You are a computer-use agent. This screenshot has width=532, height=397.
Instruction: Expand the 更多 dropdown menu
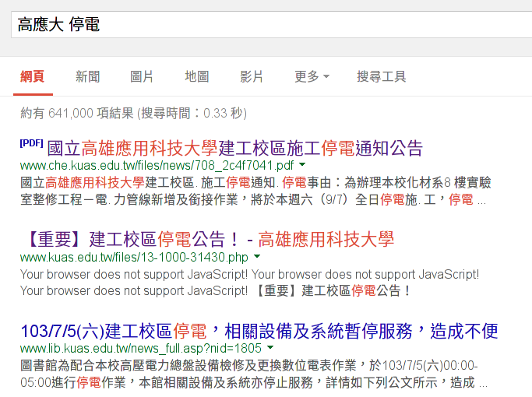click(312, 76)
